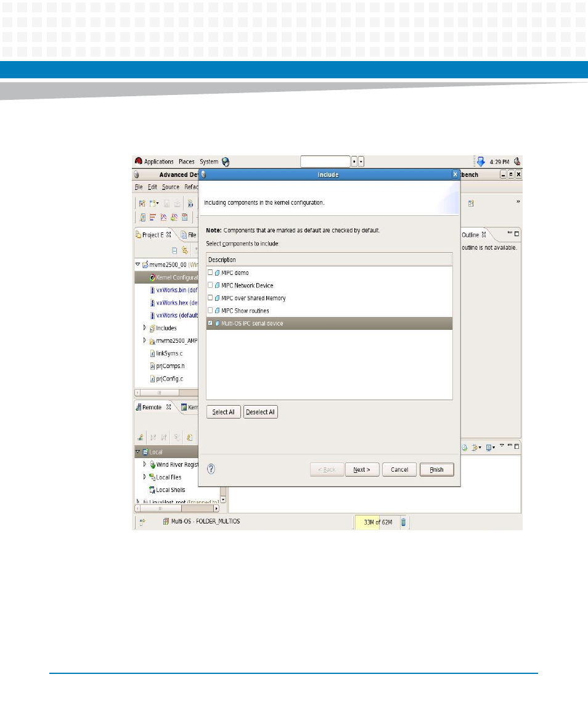
Task: Click the garbage collector trash icon
Action: 404,522
